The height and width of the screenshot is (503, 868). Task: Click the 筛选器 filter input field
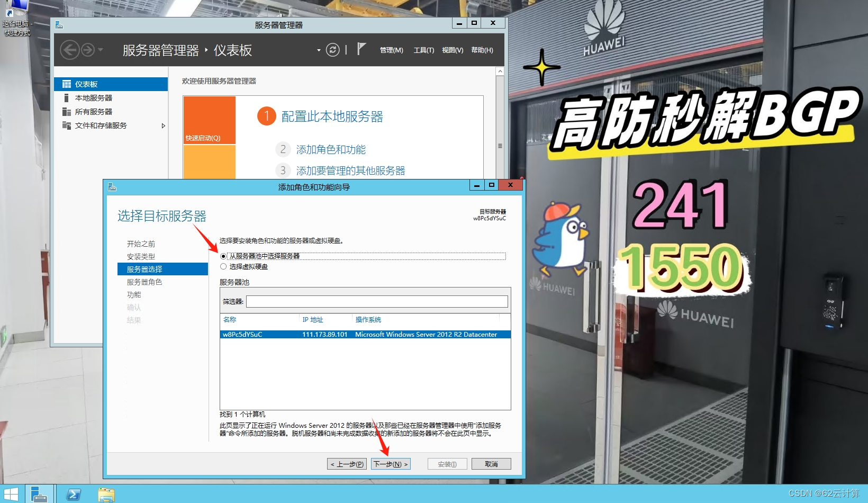(x=377, y=302)
